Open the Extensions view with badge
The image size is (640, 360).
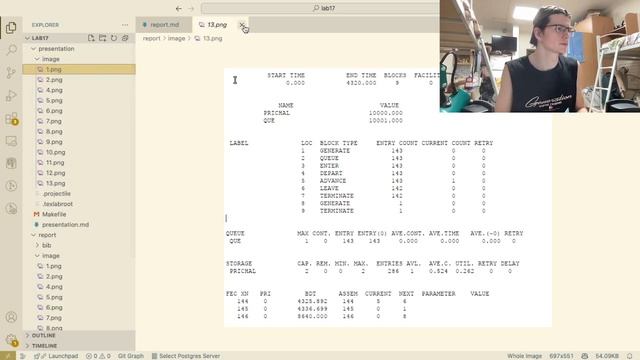click(11, 118)
